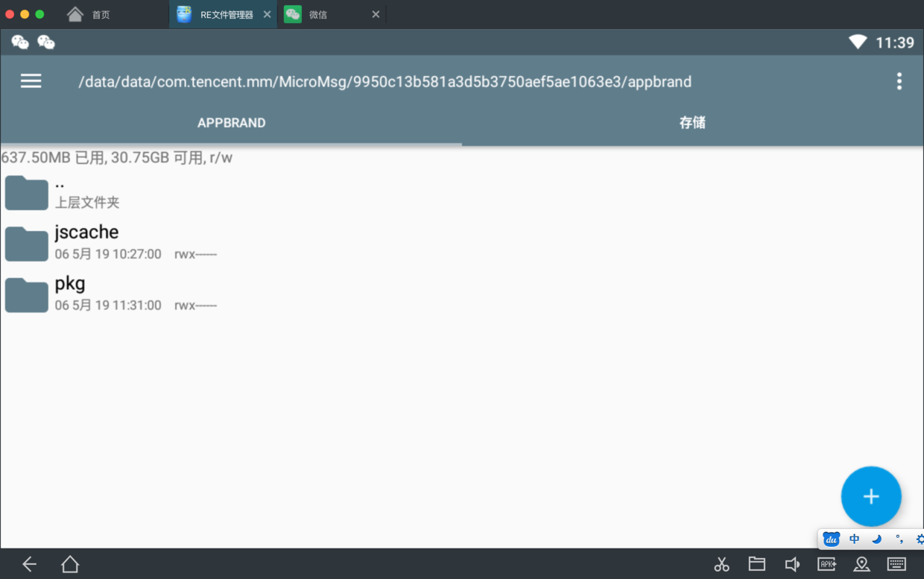Viewport: 924px width, 579px height.
Task: Go up via 上层文件夹 entry
Action: (x=87, y=203)
